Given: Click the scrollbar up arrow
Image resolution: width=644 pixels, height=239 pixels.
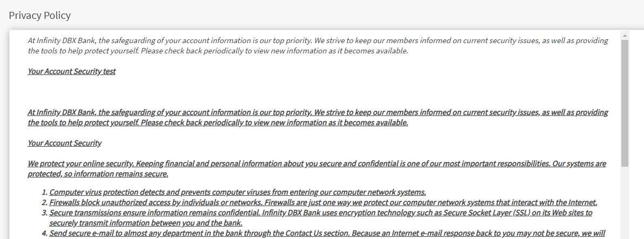Looking at the screenshot, I should click(625, 36).
